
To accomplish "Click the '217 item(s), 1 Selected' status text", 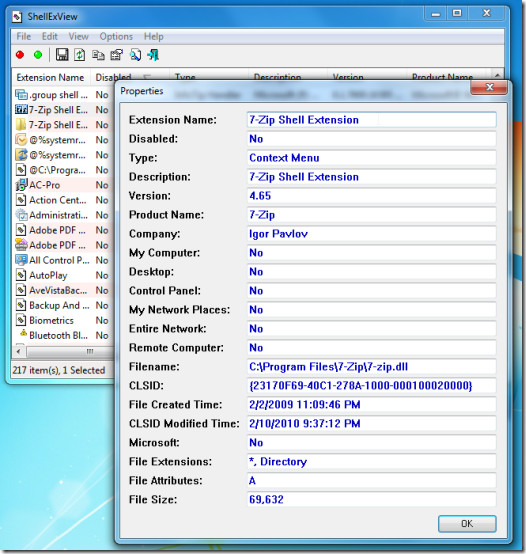I will (x=59, y=370).
